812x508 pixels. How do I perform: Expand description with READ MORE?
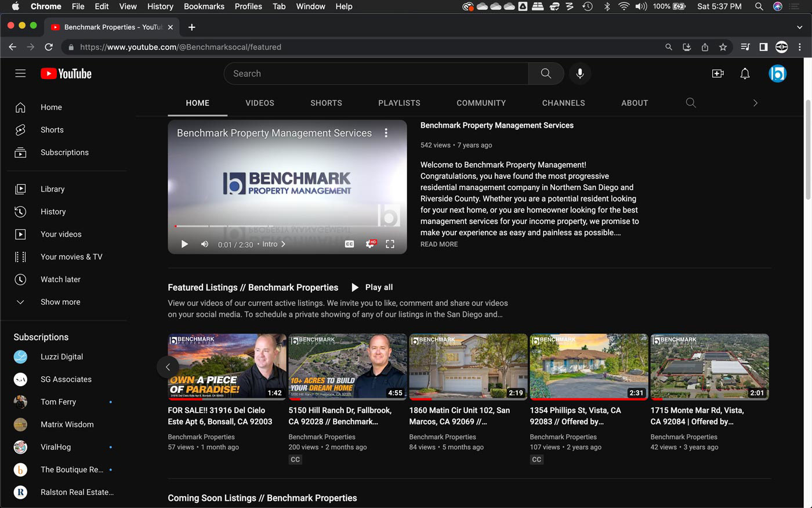click(x=439, y=244)
